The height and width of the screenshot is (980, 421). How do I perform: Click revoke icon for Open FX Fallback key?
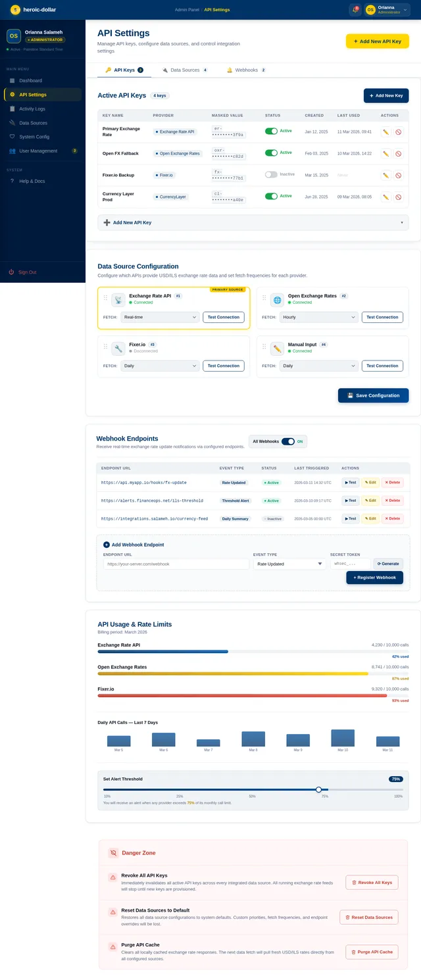point(398,153)
